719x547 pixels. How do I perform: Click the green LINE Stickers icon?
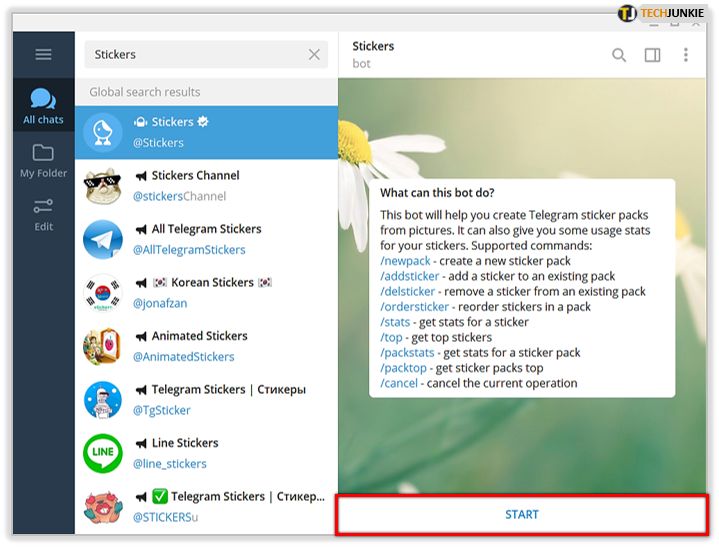[103, 453]
